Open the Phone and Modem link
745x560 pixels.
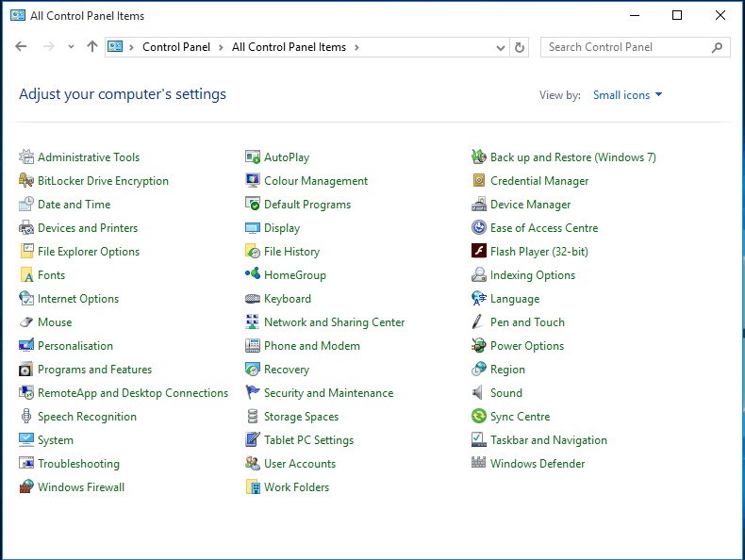312,346
